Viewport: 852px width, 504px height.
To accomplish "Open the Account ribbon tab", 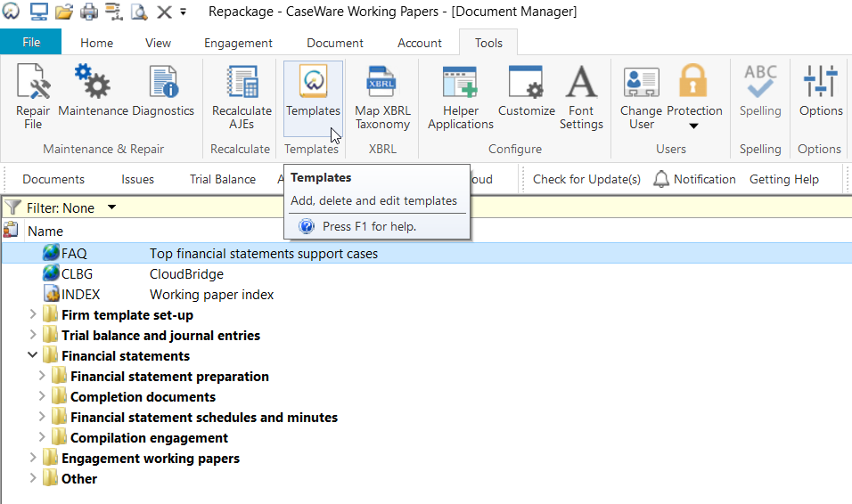I will [x=420, y=43].
